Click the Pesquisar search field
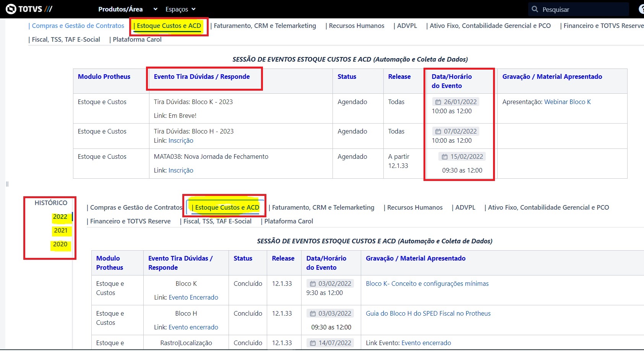The width and height of the screenshot is (644, 352). (579, 9)
